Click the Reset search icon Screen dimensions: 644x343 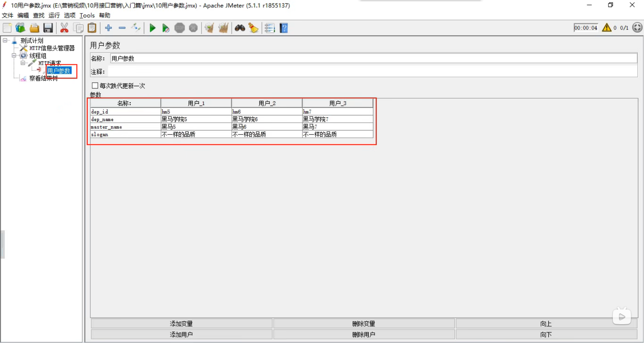click(x=254, y=28)
